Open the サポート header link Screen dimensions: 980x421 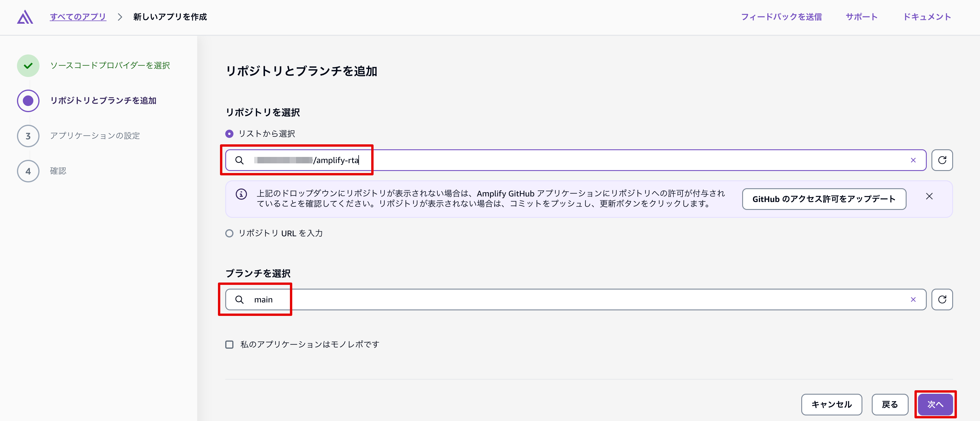(x=861, y=17)
